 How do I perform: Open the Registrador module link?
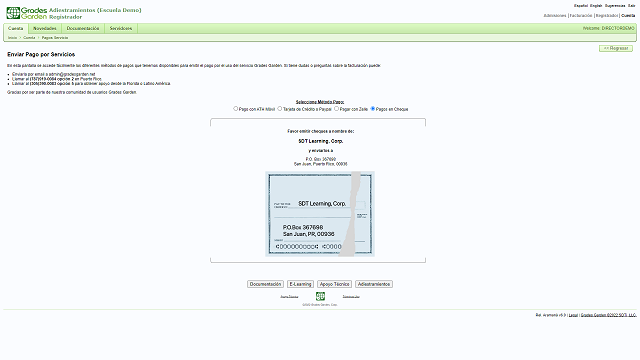point(607,16)
